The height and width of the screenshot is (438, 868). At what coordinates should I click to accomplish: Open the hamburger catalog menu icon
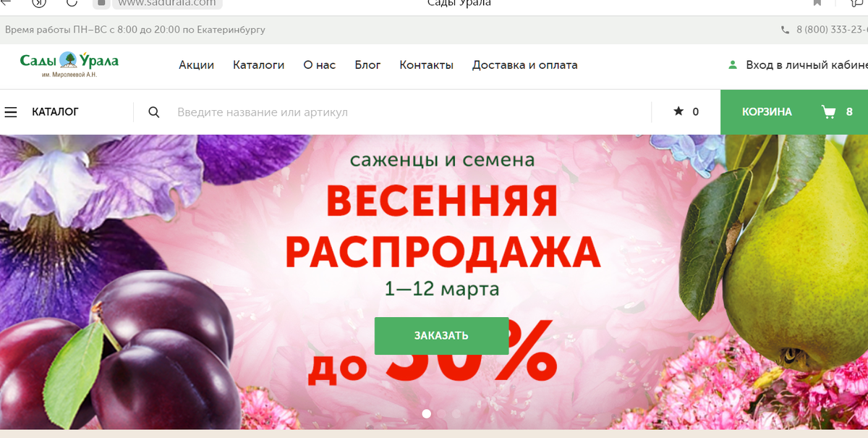[10, 112]
